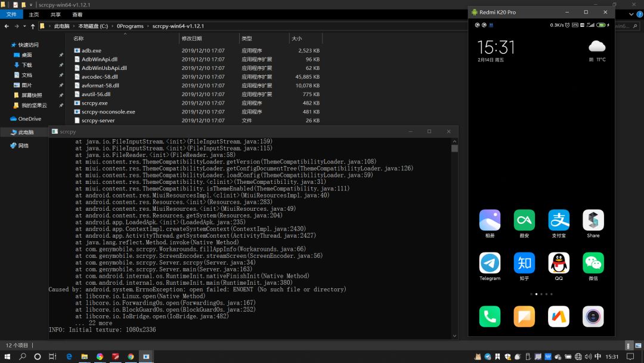
Task: Launch Telegram on the mirrored phone
Action: [x=490, y=263]
